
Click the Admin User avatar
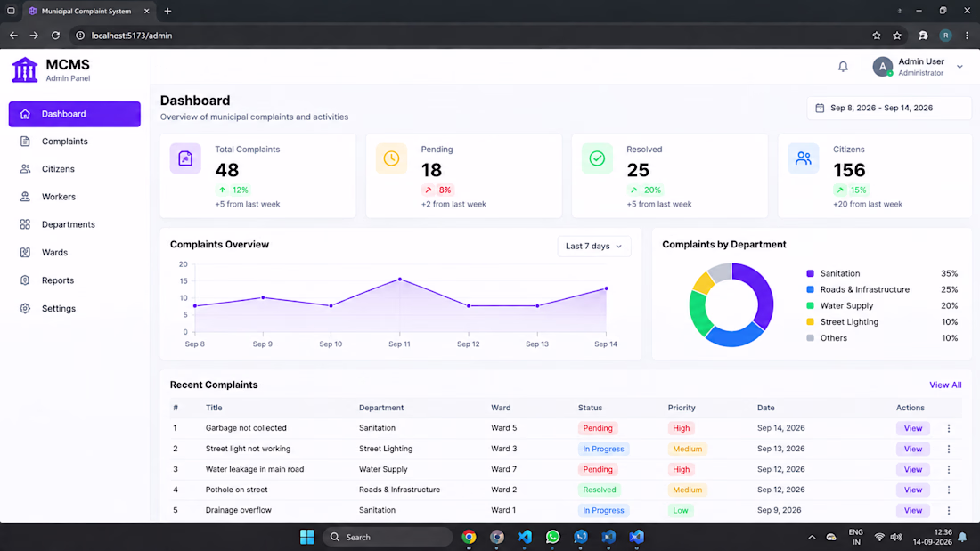tap(883, 67)
